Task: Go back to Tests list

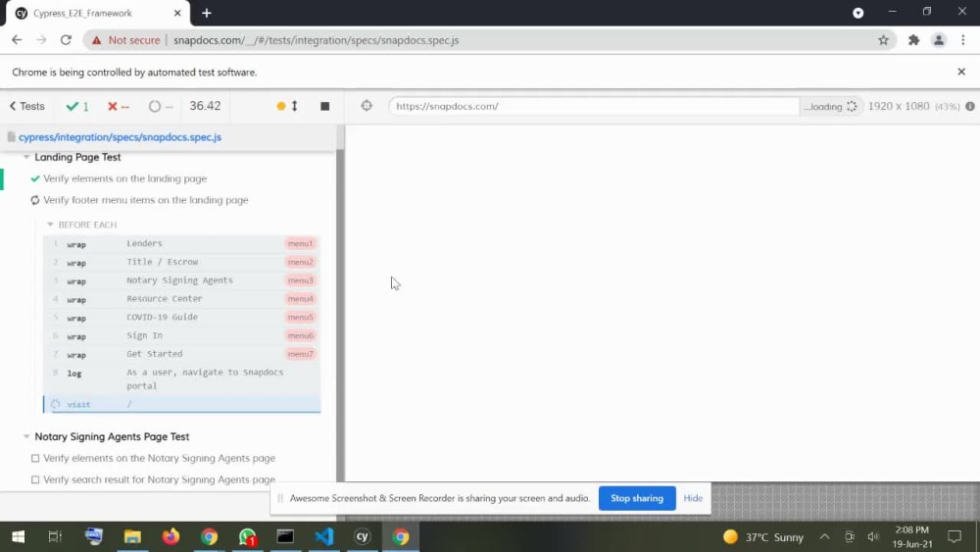Action: point(26,106)
